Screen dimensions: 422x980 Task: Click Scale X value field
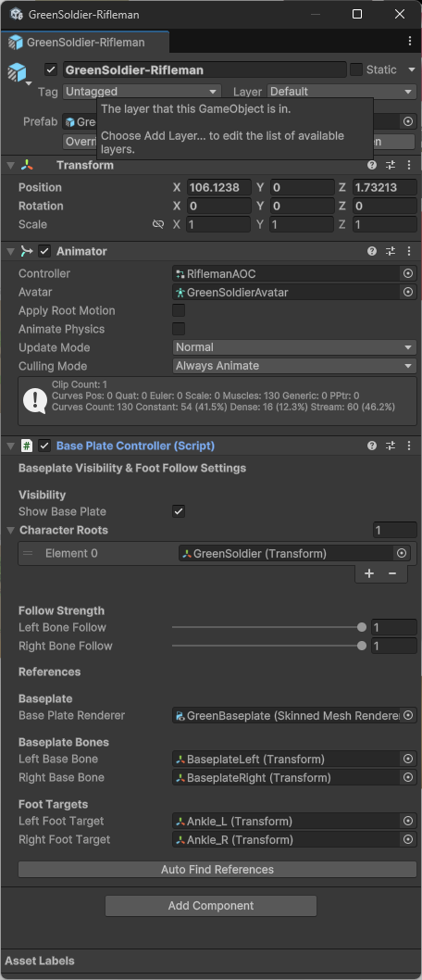point(218,224)
